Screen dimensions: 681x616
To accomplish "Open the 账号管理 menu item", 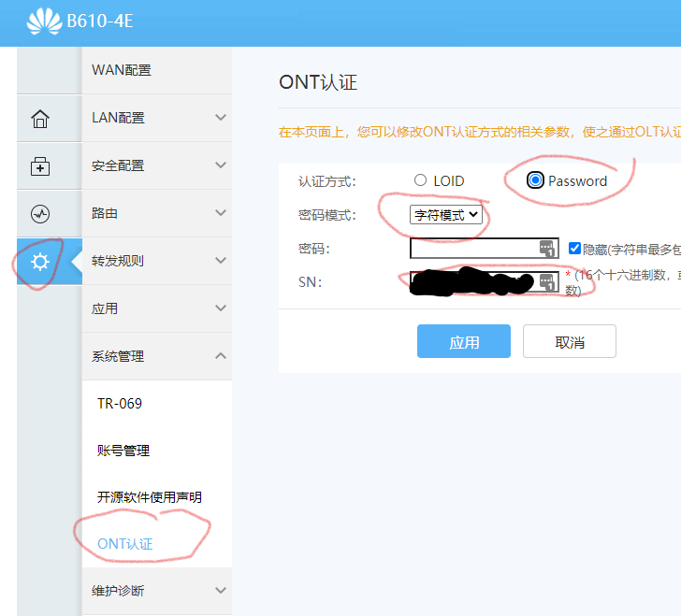I will (x=123, y=451).
